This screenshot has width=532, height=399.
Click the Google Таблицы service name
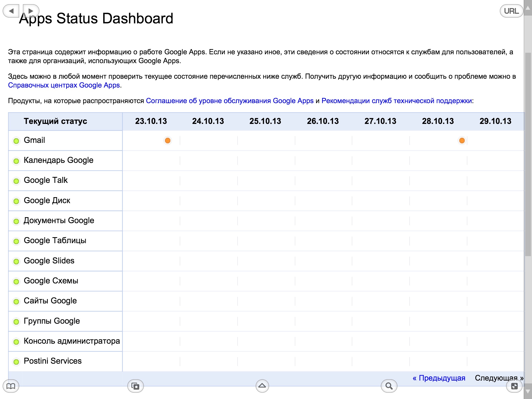click(55, 241)
